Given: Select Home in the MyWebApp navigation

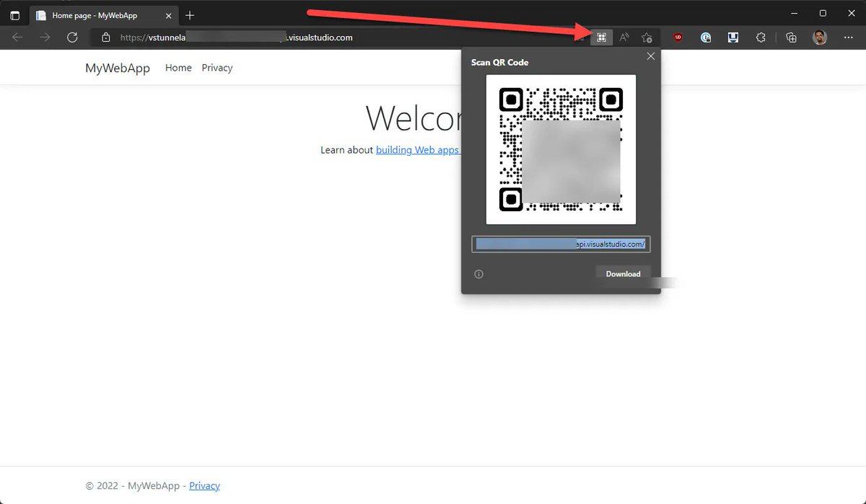Looking at the screenshot, I should coord(178,67).
